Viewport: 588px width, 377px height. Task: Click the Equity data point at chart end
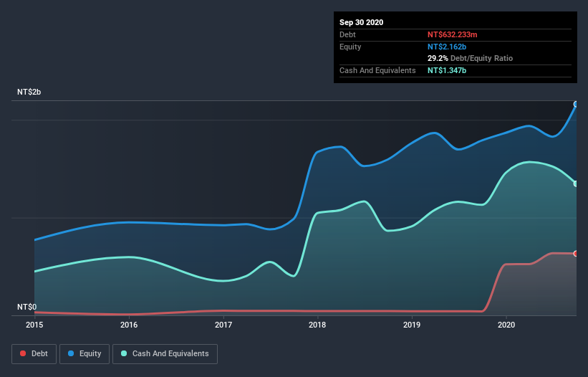point(576,105)
